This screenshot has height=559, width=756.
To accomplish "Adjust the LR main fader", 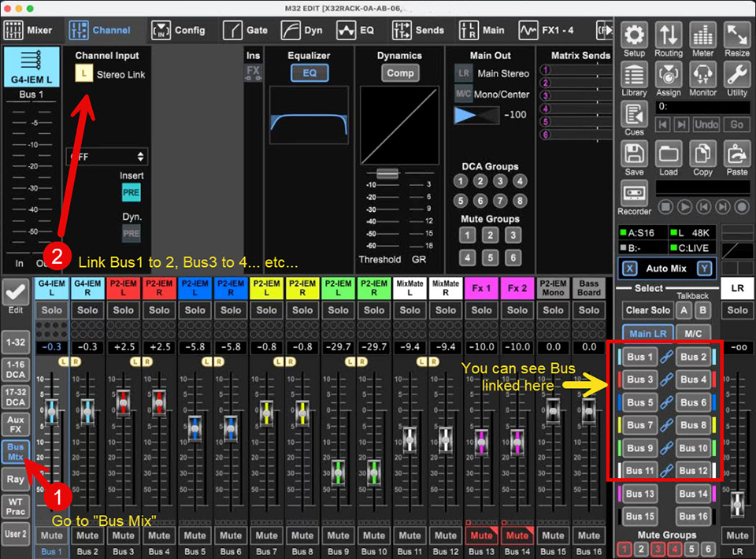I will click(x=737, y=504).
